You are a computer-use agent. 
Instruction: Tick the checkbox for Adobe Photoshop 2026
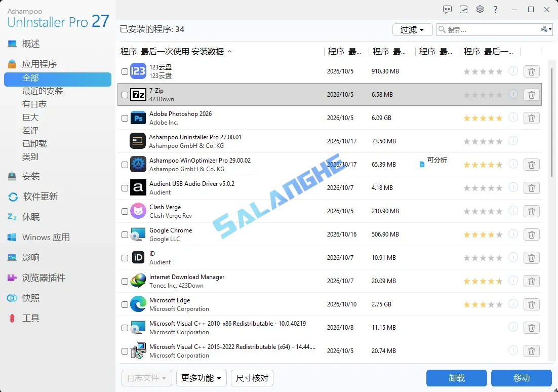pyautogui.click(x=125, y=118)
